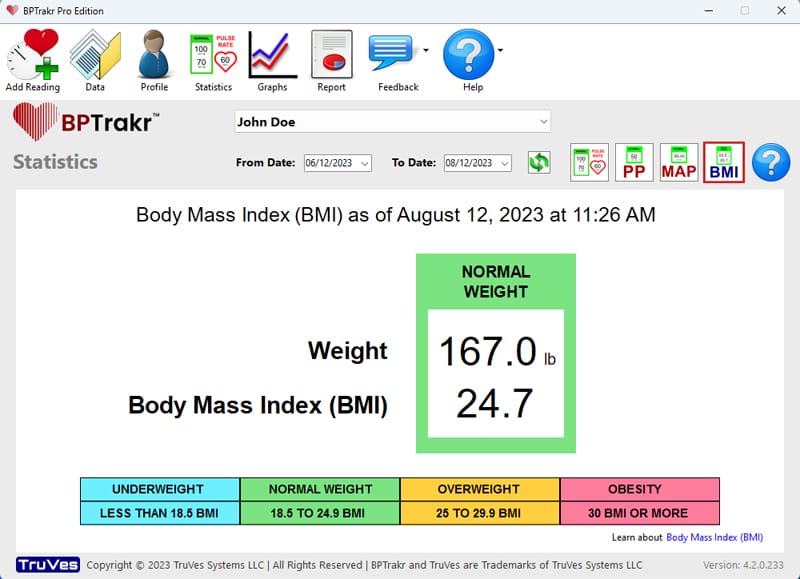Screen dimensions: 800x579
Task: Select the BMI statistics view
Action: click(723, 162)
